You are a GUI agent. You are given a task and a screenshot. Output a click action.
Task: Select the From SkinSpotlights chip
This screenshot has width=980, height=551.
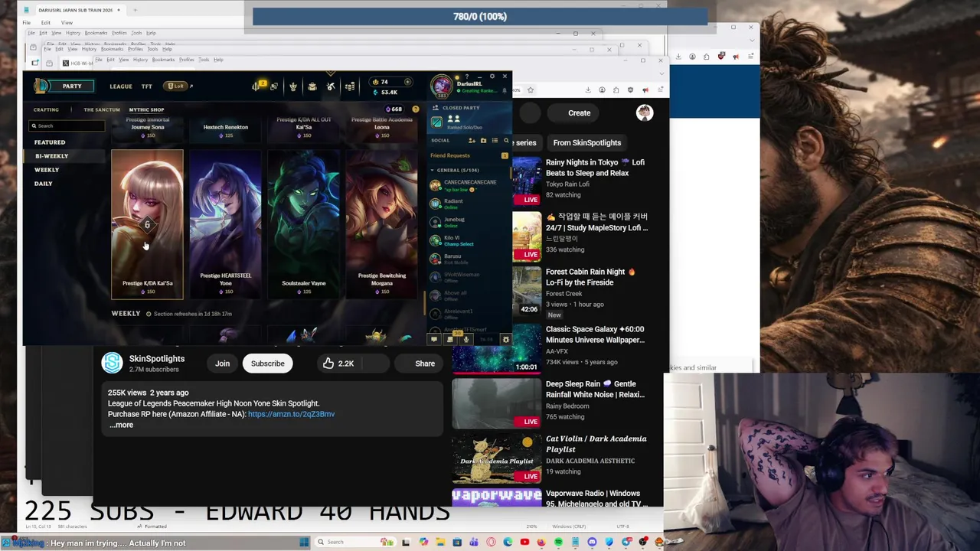point(587,142)
